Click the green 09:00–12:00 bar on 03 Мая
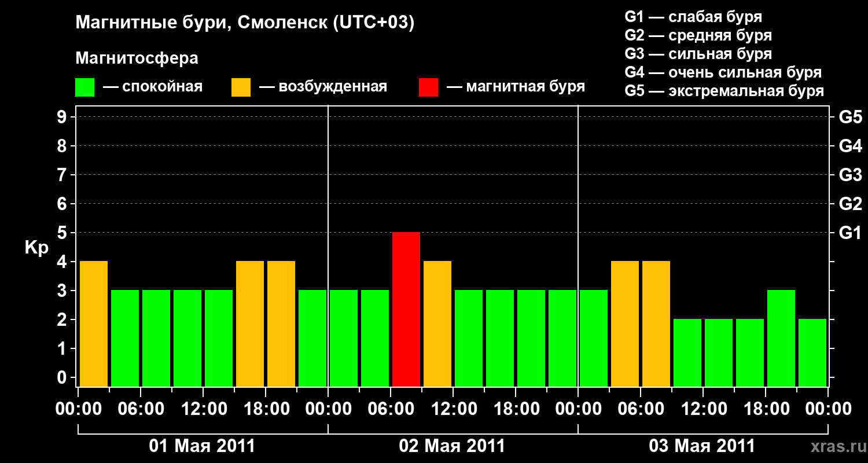Image resolution: width=868 pixels, height=463 pixels. 687,352
